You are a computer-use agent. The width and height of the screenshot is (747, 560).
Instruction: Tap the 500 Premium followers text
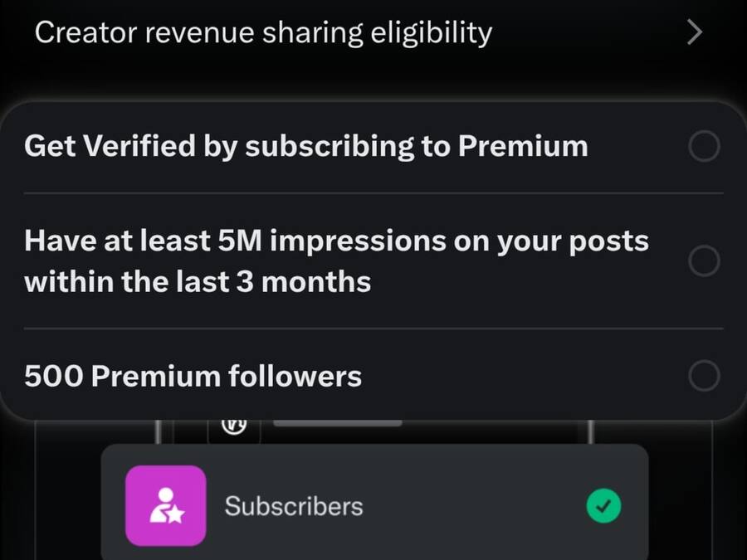193,377
